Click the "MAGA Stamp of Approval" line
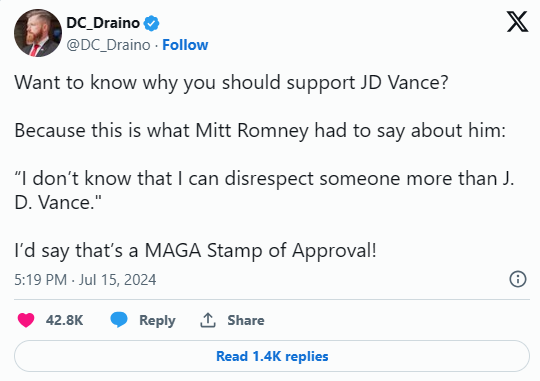Screen dimensions: 540x381 pos(195,250)
